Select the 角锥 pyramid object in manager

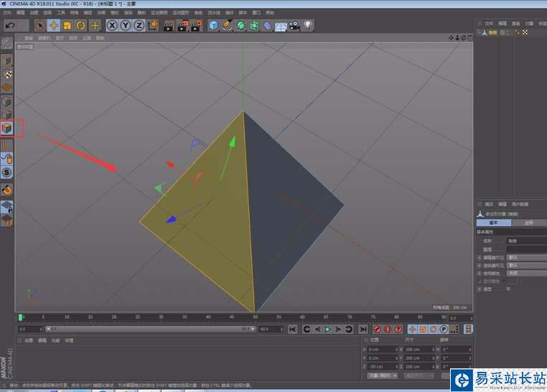click(492, 32)
